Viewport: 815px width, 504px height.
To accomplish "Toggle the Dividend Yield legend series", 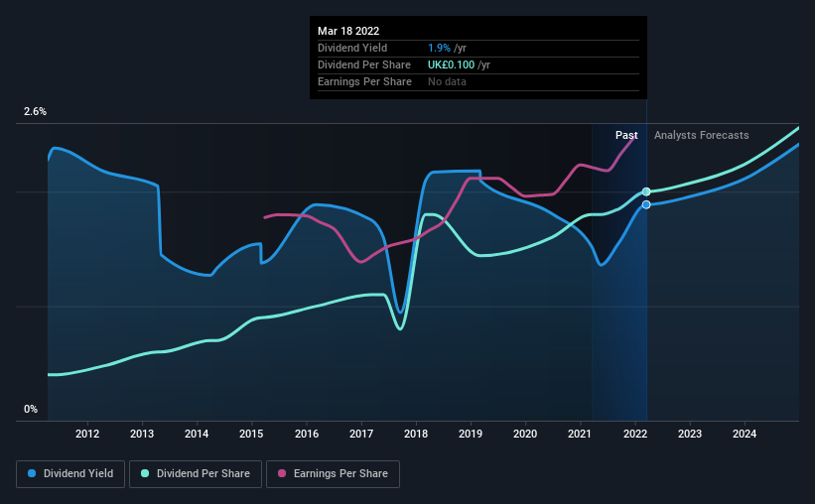I will pos(70,474).
